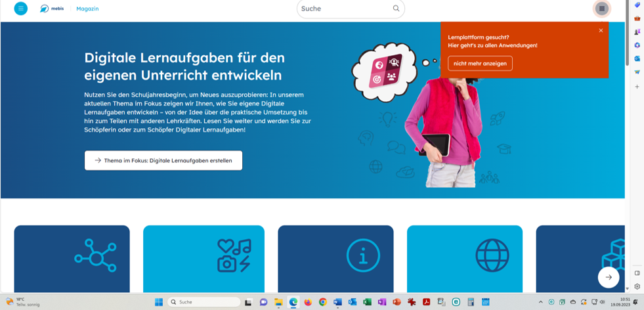Viewport: 644px width, 310px height.
Task: Open Edge sidebar Microsoft 365 icon
Action: pyautogui.click(x=637, y=45)
